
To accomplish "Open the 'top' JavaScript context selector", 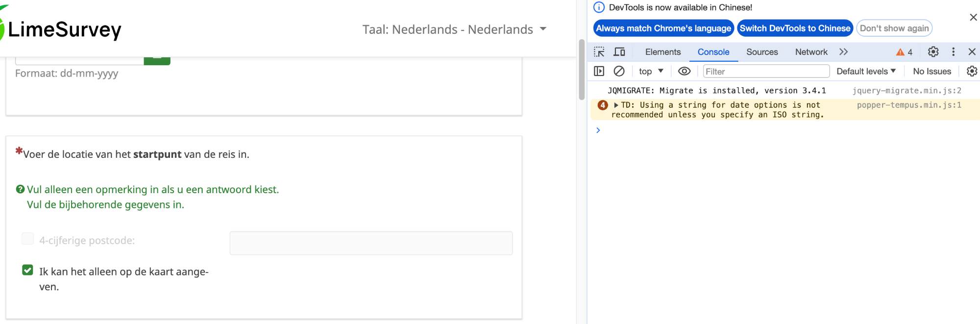I will point(651,71).
